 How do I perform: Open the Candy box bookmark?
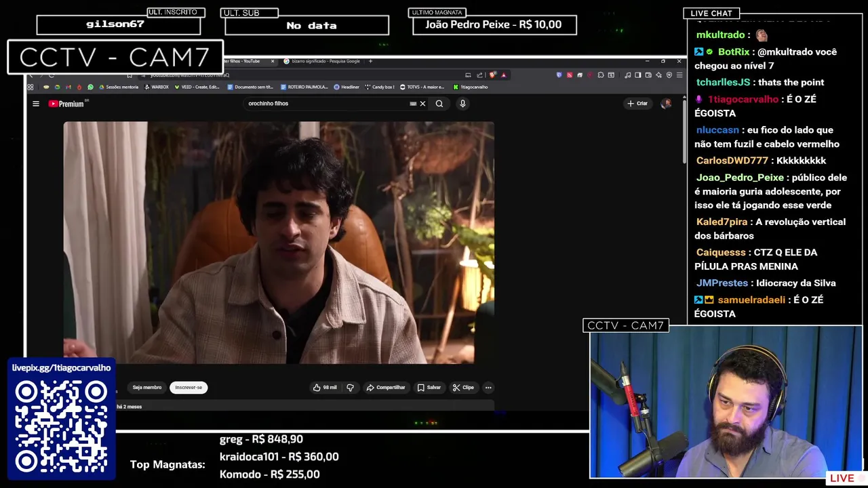click(380, 87)
